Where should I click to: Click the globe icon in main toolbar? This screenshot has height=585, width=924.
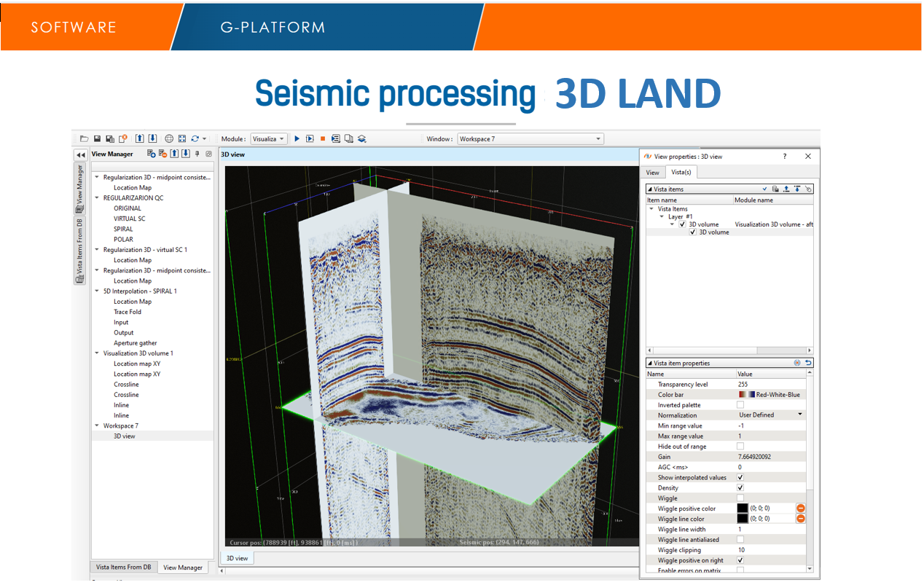[169, 138]
